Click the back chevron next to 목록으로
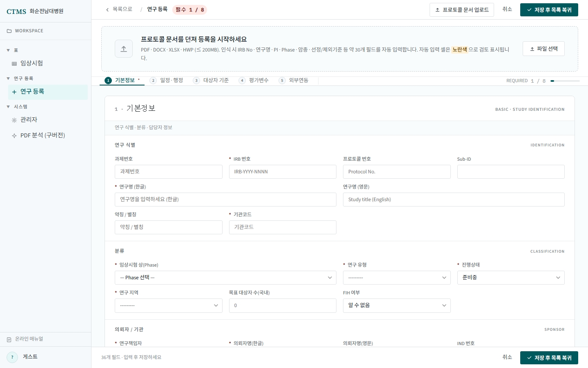The height and width of the screenshot is (368, 588). (x=107, y=9)
